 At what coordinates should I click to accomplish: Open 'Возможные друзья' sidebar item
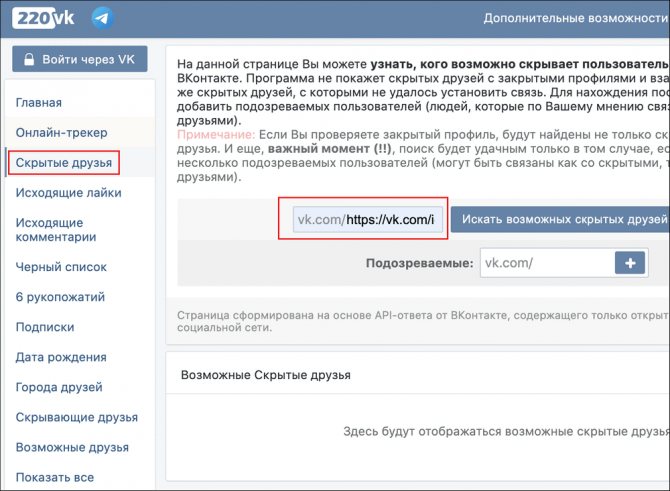[x=72, y=447]
